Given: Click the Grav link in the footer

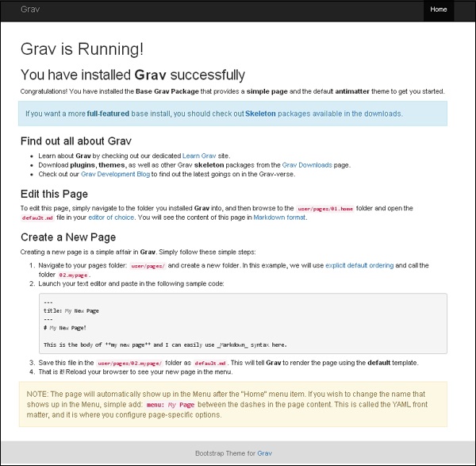Looking at the screenshot, I should pyautogui.click(x=264, y=453).
